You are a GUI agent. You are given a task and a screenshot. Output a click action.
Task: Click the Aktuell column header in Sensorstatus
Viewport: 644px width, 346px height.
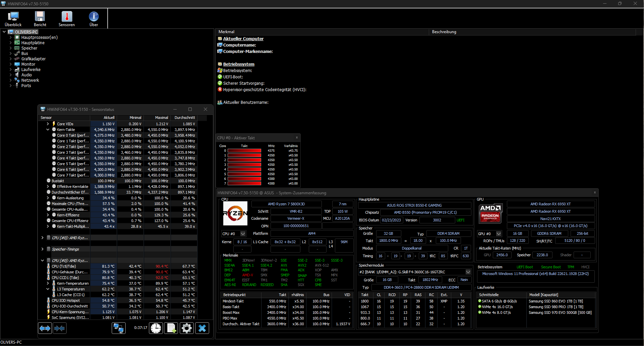pyautogui.click(x=104, y=118)
